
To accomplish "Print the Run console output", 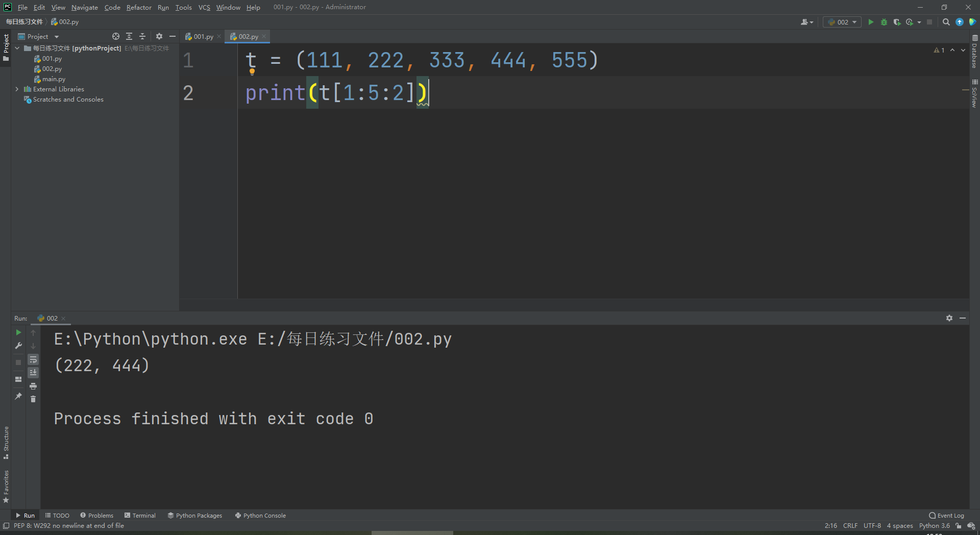I will pyautogui.click(x=33, y=386).
